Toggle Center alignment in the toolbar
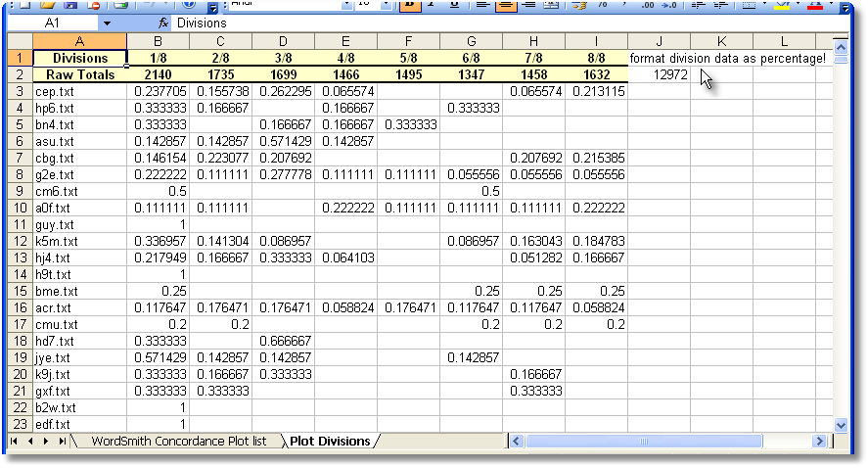Image resolution: width=868 pixels, height=468 pixels. pyautogui.click(x=506, y=5)
